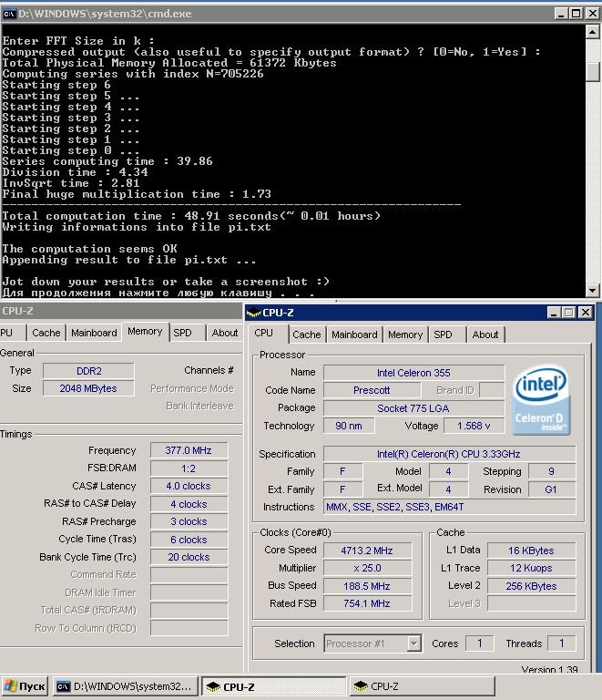602x700 pixels.
Task: Open the Mainboard tab in left CPU-Z window
Action: pos(94,333)
